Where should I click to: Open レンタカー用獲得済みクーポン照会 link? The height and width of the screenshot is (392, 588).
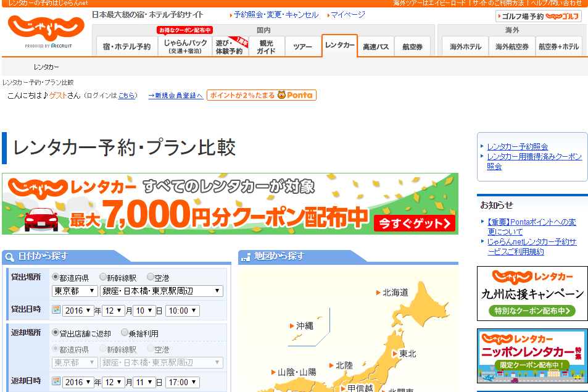[x=534, y=161]
